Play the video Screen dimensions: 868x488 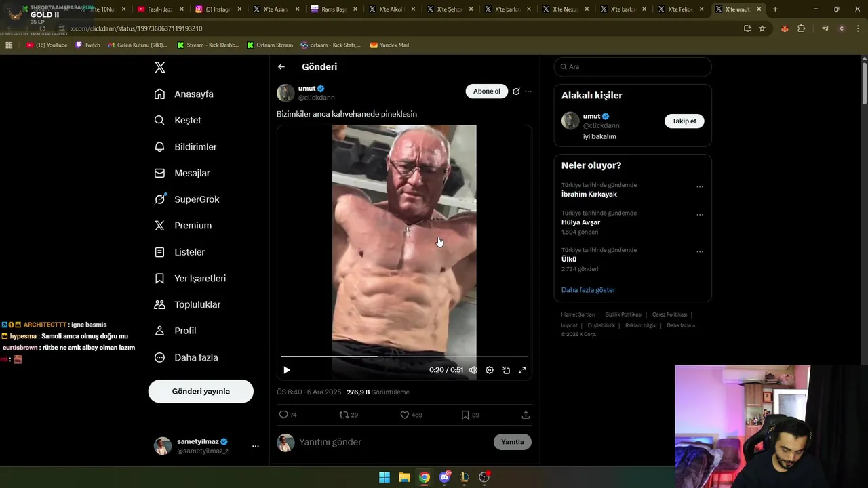point(287,370)
